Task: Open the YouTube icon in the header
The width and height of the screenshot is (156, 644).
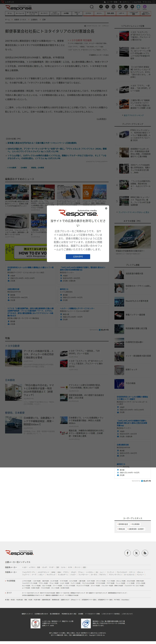Action: tap(120, 7)
